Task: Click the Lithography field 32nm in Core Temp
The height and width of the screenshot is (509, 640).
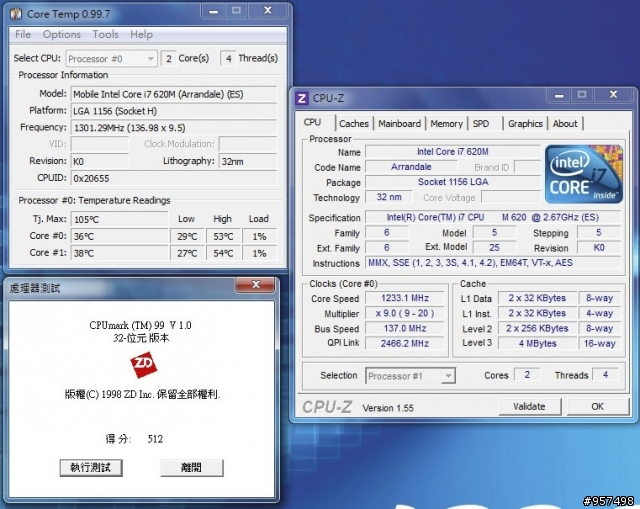Action: (x=248, y=161)
